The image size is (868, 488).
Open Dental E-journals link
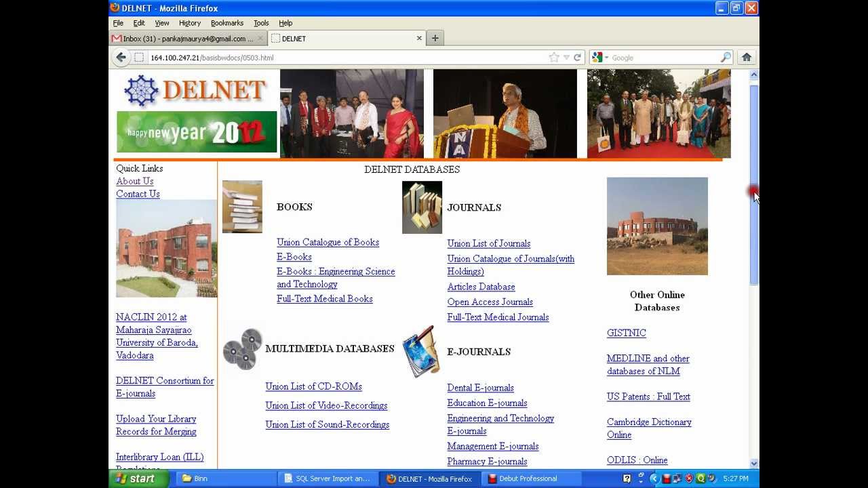(481, 388)
